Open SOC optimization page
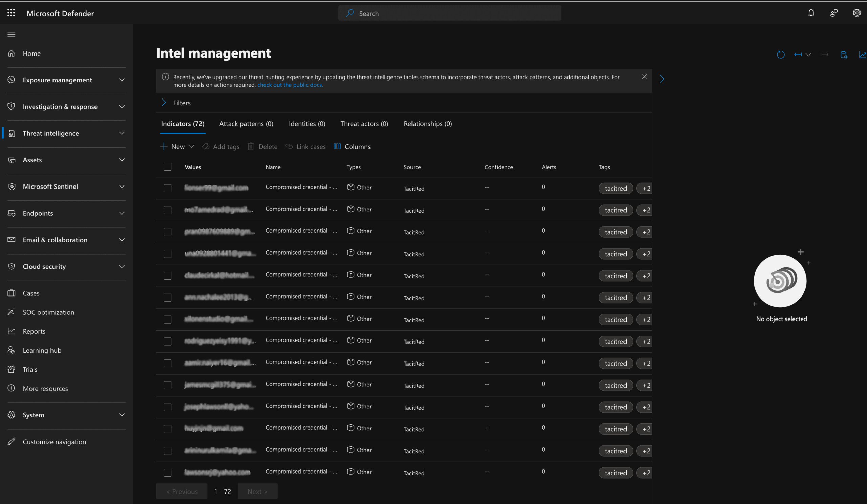 48,312
